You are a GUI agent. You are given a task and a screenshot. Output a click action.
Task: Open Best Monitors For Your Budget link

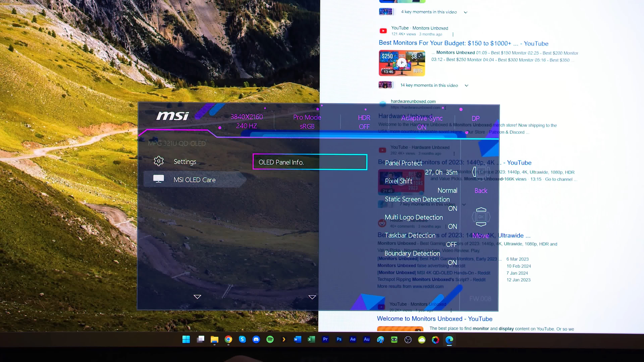[463, 43]
